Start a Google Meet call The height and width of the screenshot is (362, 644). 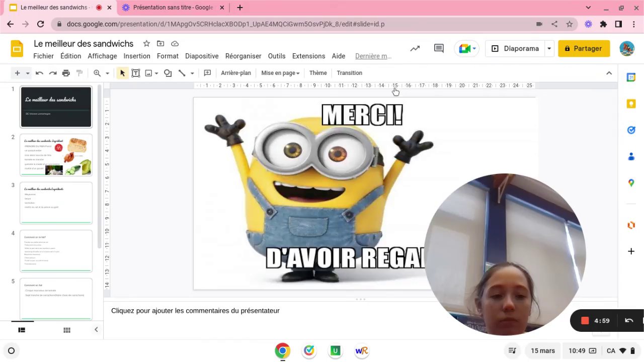click(464, 49)
